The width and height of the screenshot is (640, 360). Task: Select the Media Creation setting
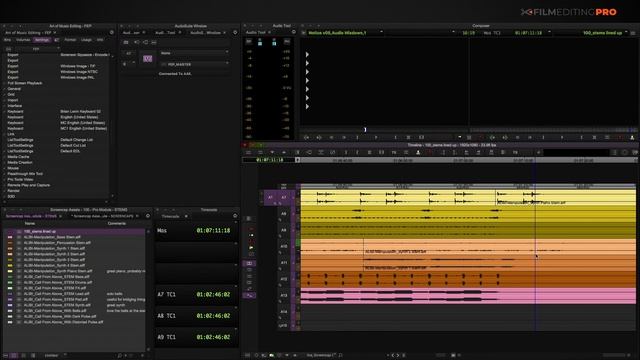(x=20, y=162)
